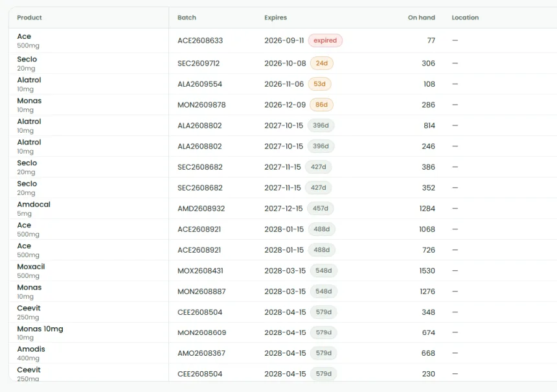Image resolution: width=557 pixels, height=392 pixels.
Task: Click the red expired badge for ACE2608633
Action: pyautogui.click(x=325, y=41)
